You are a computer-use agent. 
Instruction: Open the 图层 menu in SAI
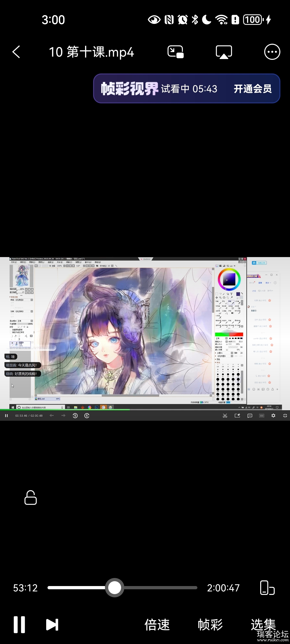[x=41, y=262]
